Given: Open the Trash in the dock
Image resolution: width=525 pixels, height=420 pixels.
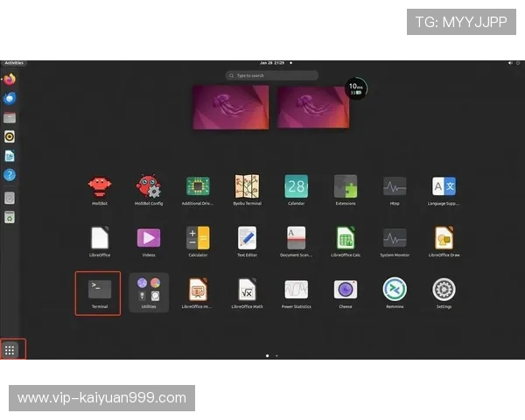Looking at the screenshot, I should tap(10, 217).
